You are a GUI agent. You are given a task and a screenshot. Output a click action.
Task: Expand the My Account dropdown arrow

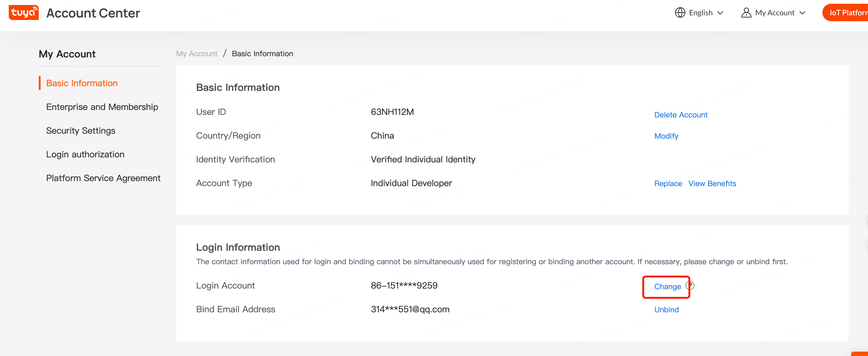802,13
